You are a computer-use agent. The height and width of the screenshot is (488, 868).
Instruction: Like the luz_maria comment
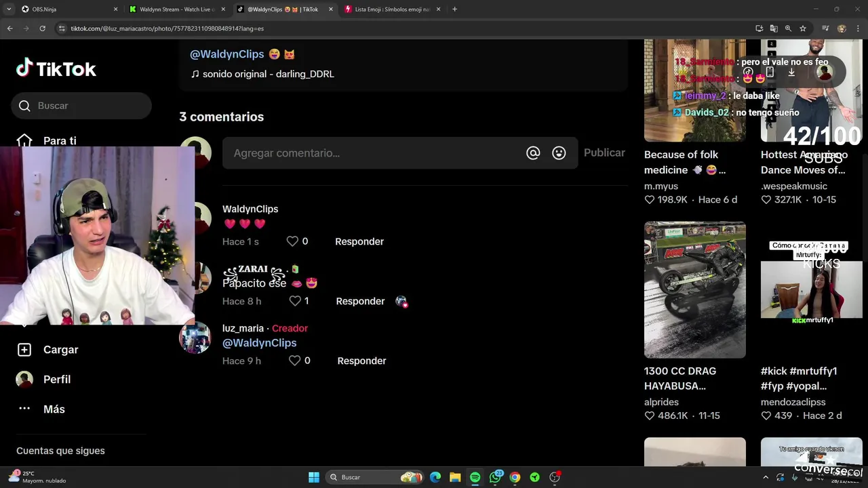click(295, 361)
